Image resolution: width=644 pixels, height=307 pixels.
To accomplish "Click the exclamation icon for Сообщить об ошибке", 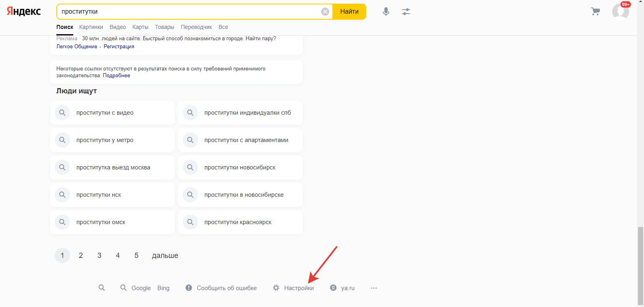I will click(189, 288).
